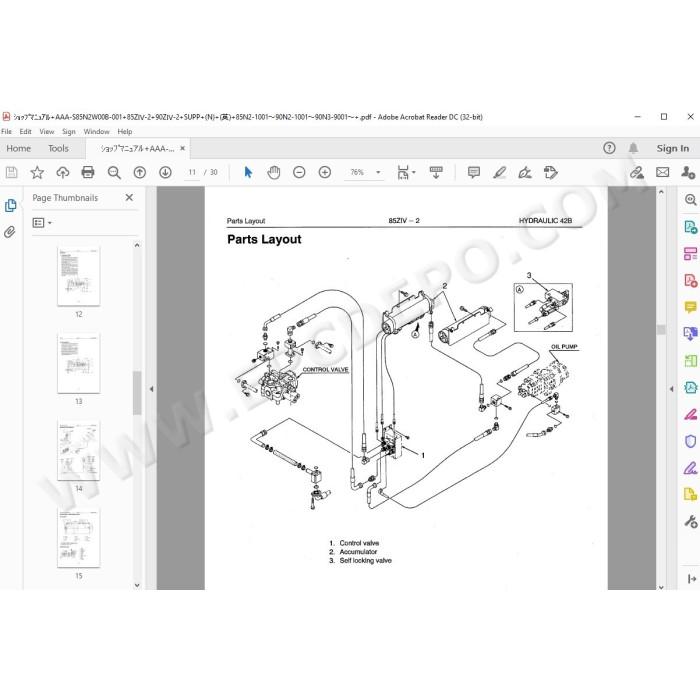The width and height of the screenshot is (700, 700).
Task: Open the Find text magnifier
Action: 114,172
